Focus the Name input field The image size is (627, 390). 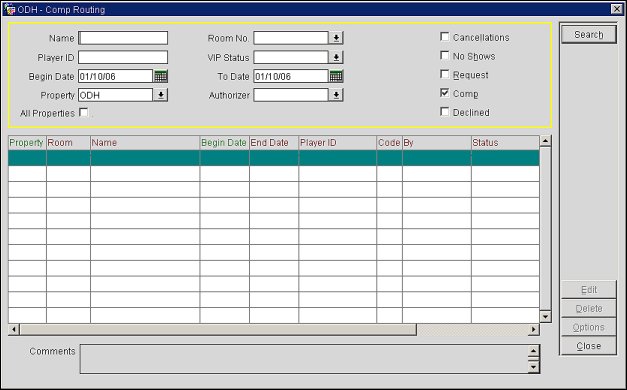point(123,38)
